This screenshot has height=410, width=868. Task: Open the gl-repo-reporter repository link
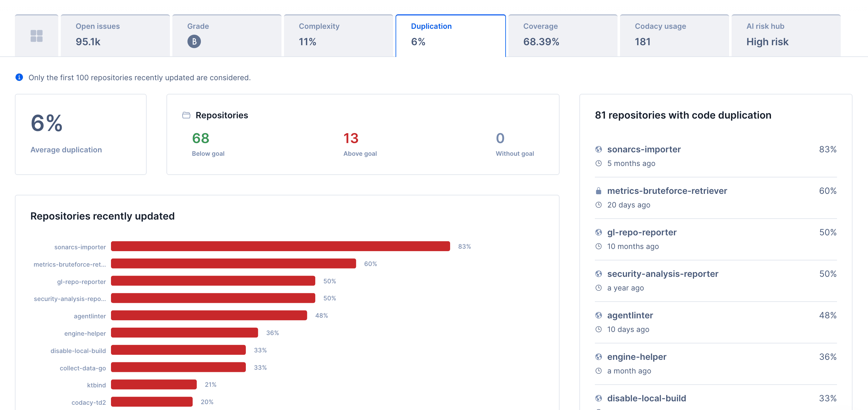pos(642,232)
